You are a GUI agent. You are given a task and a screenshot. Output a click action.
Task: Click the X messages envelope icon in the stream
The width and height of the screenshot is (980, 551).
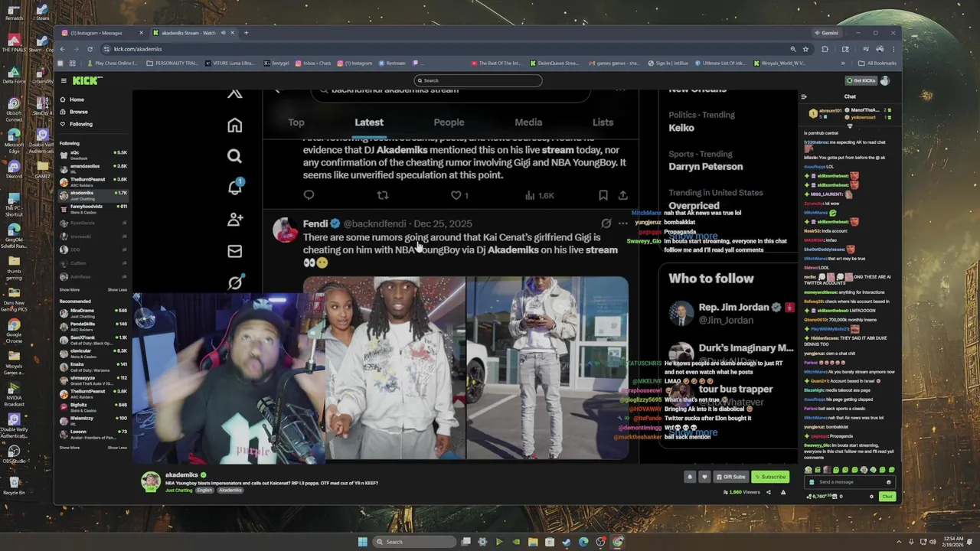235,251
